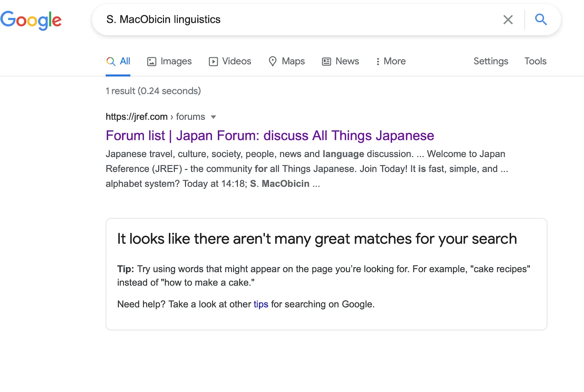Click the Videos tab play icon
Image resolution: width=584 pixels, height=392 pixels.
pyautogui.click(x=213, y=62)
